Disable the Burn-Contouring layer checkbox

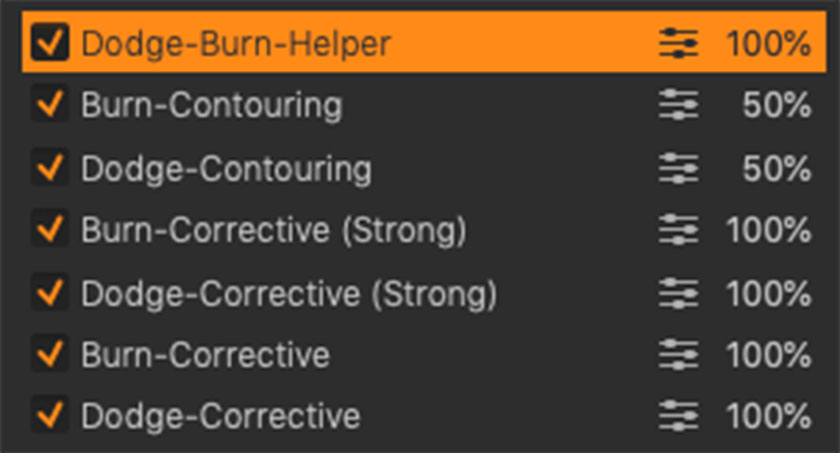(50, 105)
